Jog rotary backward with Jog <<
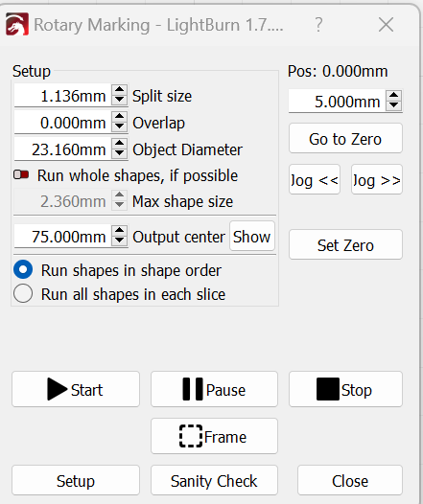Image resolution: width=423 pixels, height=504 pixels. pos(315,180)
